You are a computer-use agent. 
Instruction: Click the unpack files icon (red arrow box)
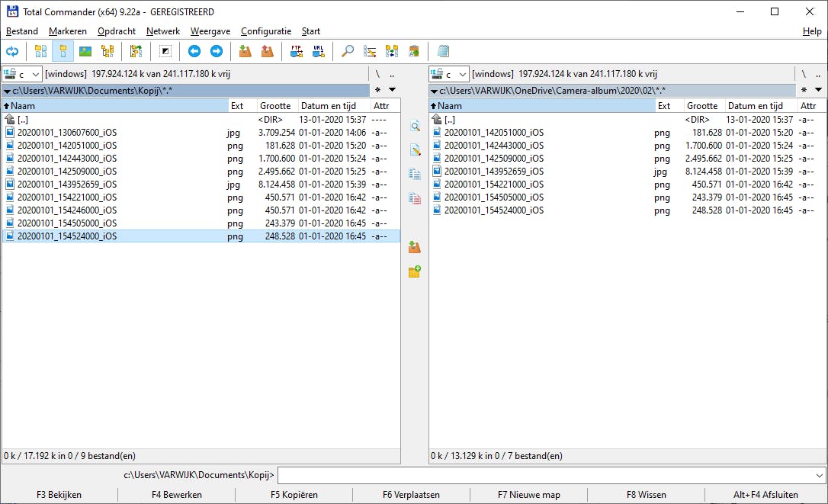[268, 51]
